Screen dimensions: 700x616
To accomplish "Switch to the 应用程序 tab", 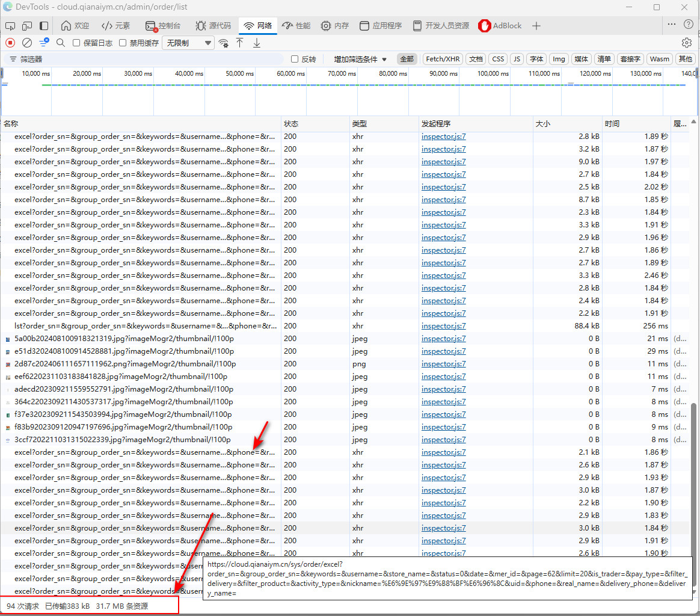I will [381, 26].
